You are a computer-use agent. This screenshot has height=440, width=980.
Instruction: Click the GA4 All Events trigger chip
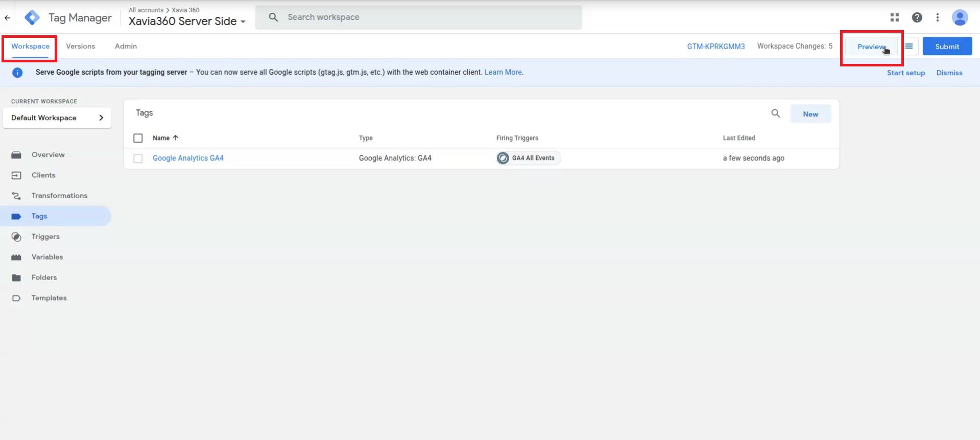pos(529,158)
